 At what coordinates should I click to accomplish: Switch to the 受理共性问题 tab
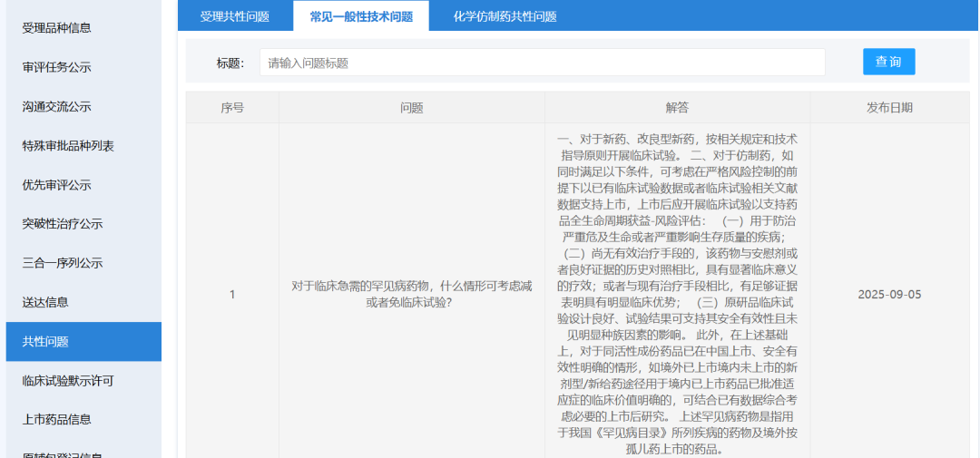(x=235, y=16)
